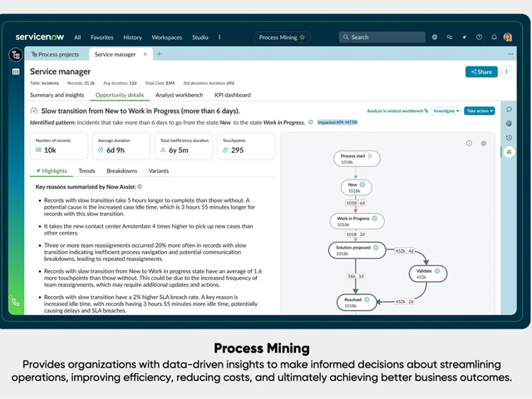Image resolution: width=532 pixels, height=399 pixels.
Task: Expand the Take action dropdown
Action: [480, 111]
